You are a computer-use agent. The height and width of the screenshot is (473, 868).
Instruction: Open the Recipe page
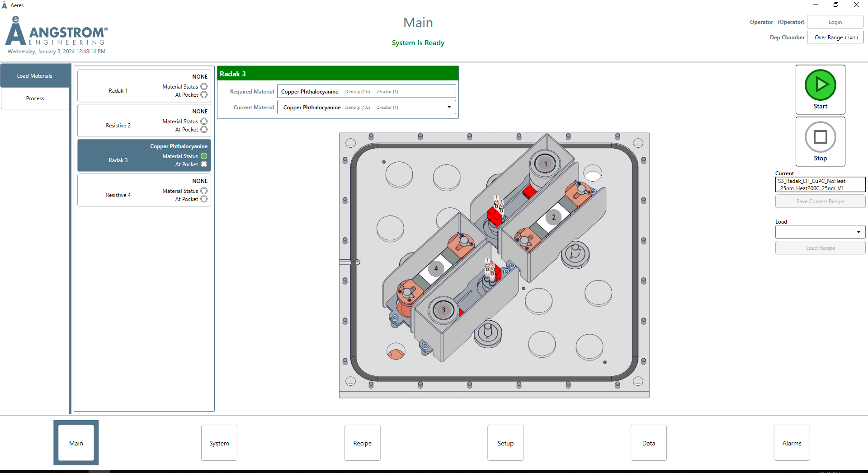point(362,443)
